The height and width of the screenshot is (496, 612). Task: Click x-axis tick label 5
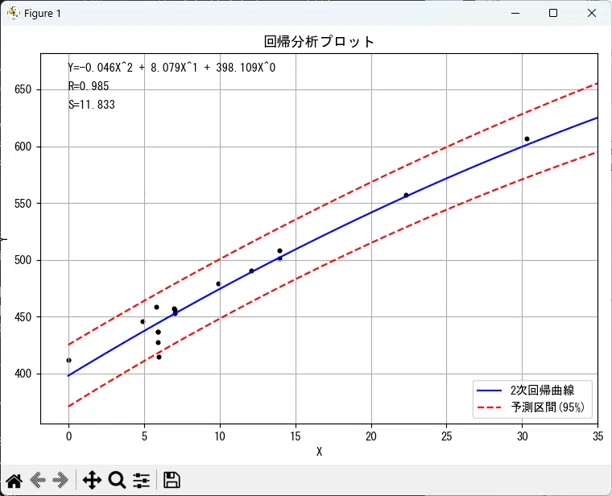point(144,436)
